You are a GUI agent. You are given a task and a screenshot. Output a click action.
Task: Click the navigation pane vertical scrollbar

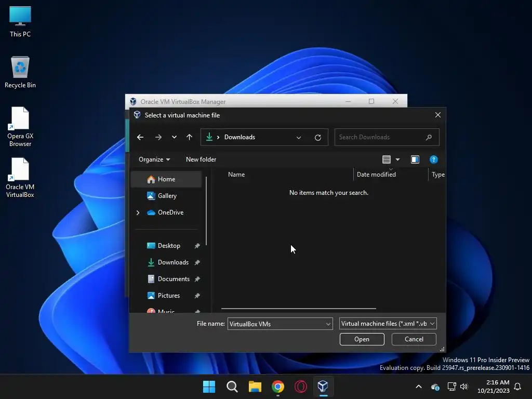(x=206, y=211)
